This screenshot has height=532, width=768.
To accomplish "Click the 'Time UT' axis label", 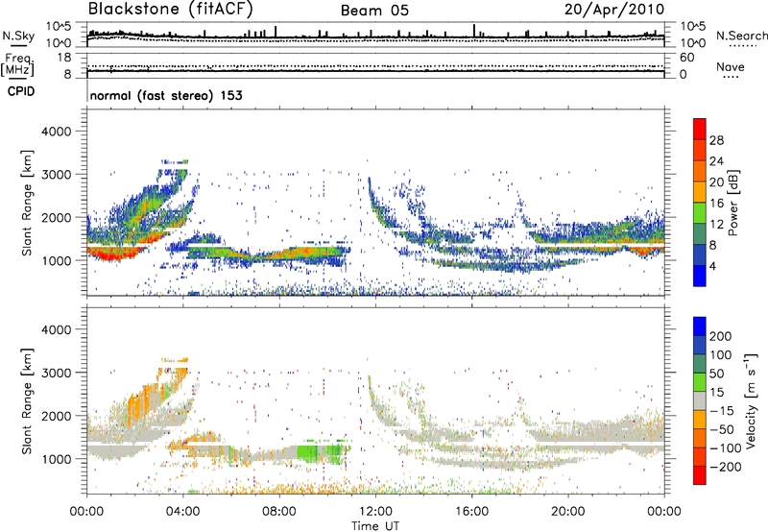I will [x=375, y=525].
